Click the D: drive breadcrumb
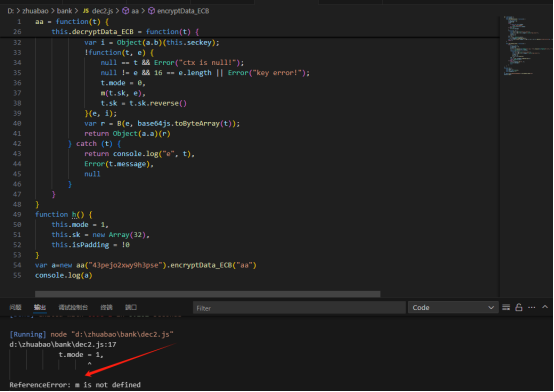Viewport: 554px width, 392px height. tap(11, 11)
